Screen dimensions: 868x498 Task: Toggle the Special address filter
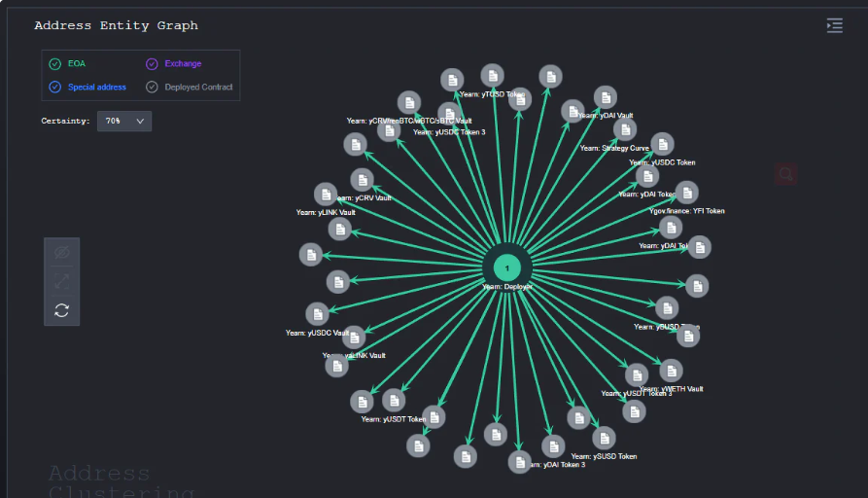click(x=87, y=87)
